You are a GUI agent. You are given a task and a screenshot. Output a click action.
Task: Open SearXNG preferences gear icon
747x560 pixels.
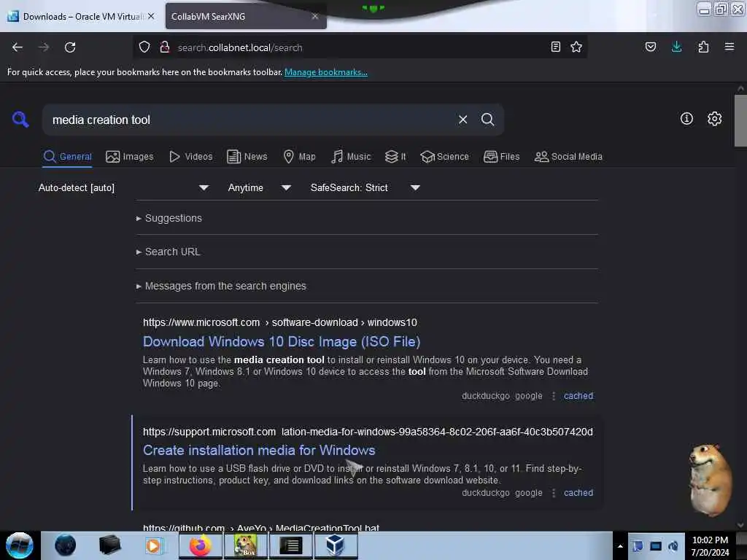[x=715, y=119]
